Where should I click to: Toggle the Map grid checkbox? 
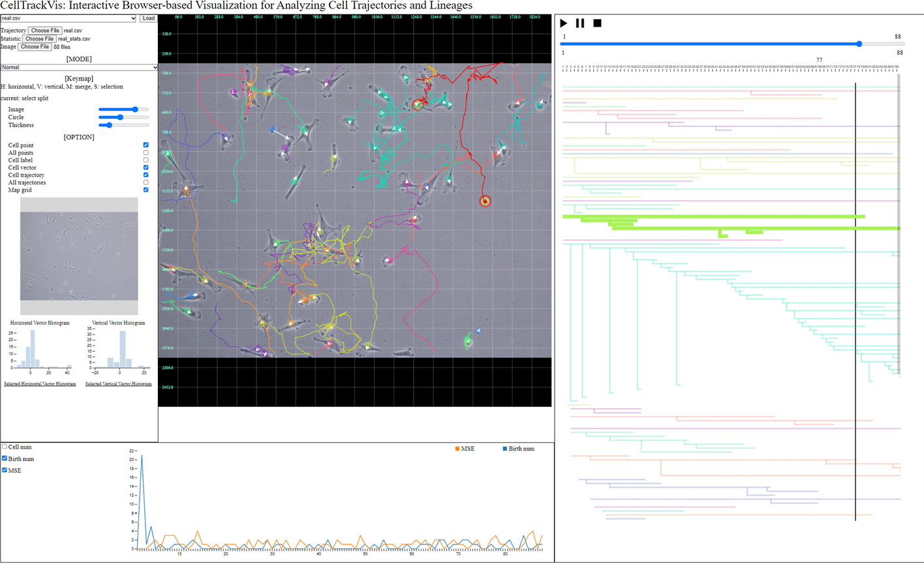(146, 190)
